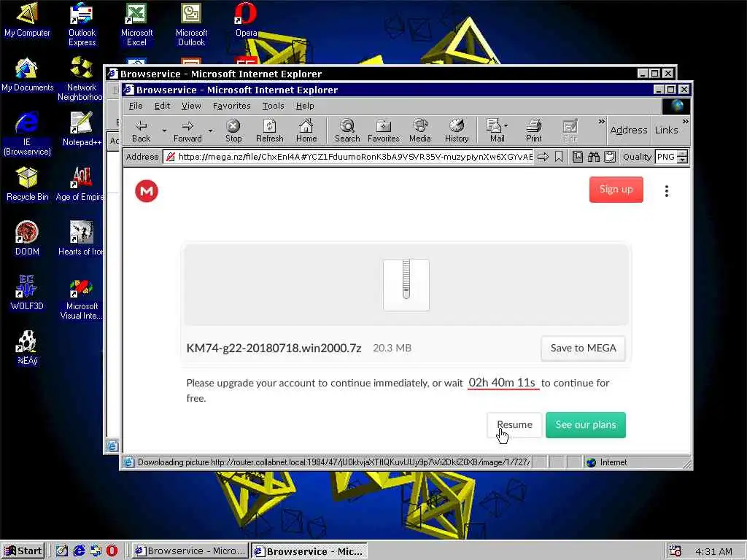Select the Microsoft Excel desktop shortcut
Screen dimensions: 747x560
coord(136,24)
